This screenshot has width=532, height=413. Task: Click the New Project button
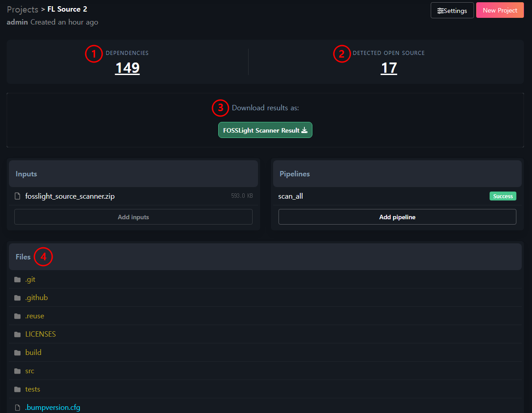[x=500, y=10]
